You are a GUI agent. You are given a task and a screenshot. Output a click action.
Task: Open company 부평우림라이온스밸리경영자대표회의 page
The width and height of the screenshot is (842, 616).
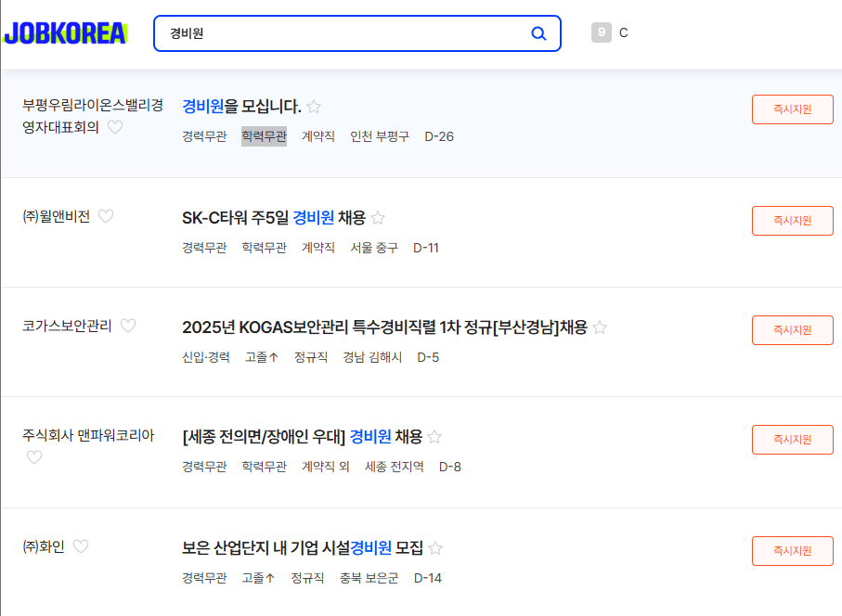pos(92,116)
